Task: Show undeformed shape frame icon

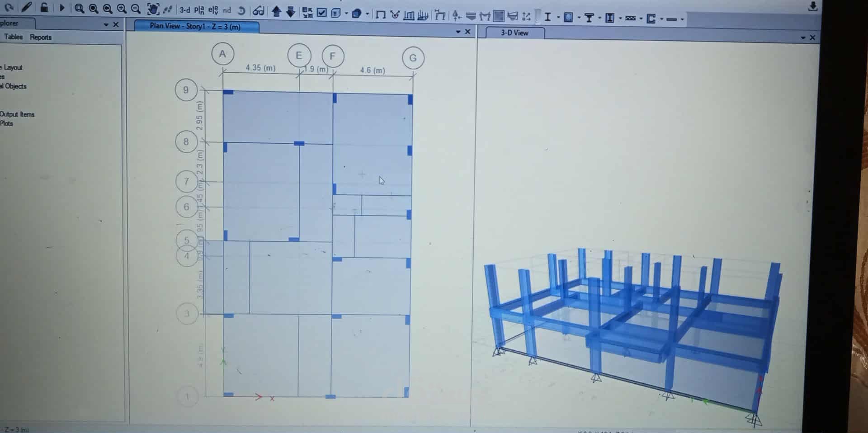Action: click(x=381, y=15)
